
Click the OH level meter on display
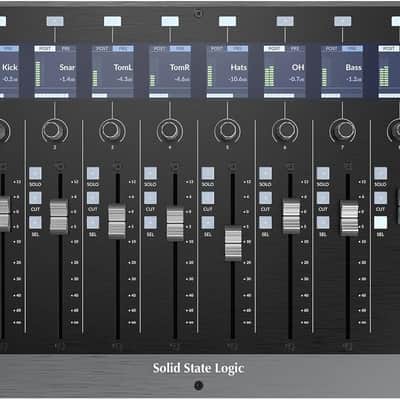coord(269,76)
